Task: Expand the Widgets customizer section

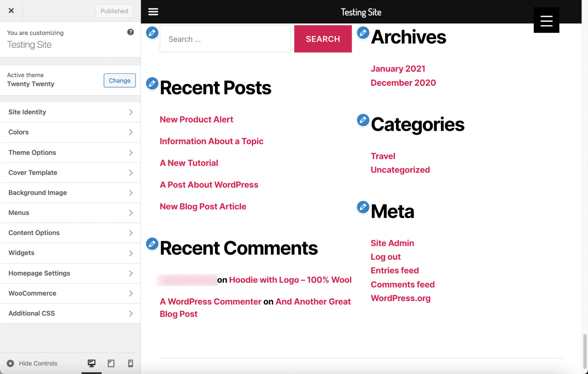Action: pos(70,252)
